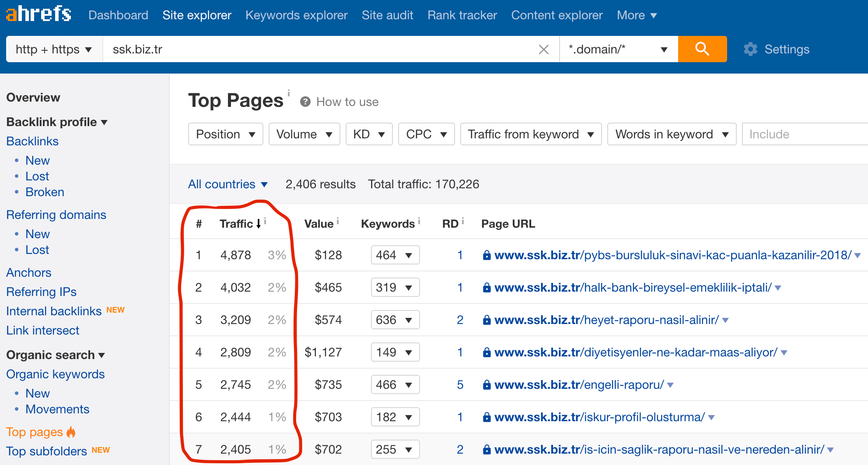Click the orange search magnifier button
This screenshot has width=868, height=465.
(702, 49)
